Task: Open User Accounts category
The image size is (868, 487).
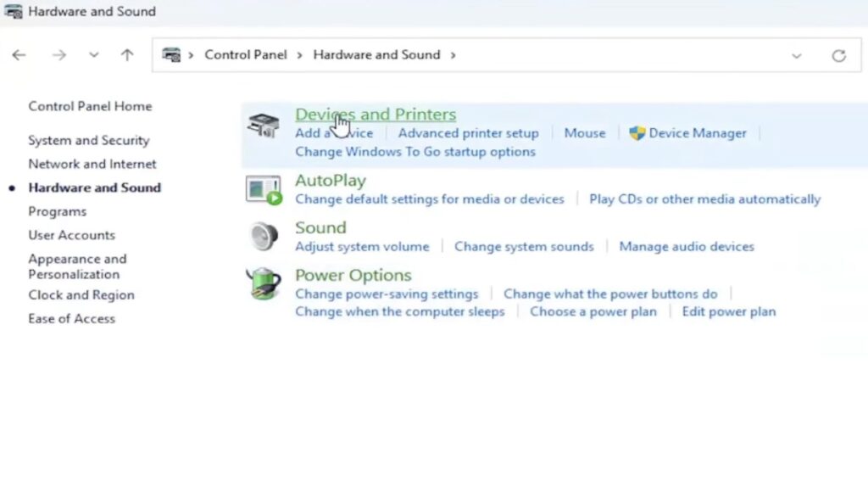Action: 72,235
